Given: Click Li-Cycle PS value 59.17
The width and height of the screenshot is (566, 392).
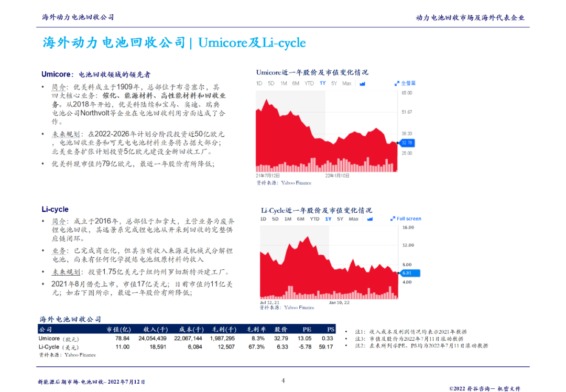Looking at the screenshot, I should [x=326, y=346].
